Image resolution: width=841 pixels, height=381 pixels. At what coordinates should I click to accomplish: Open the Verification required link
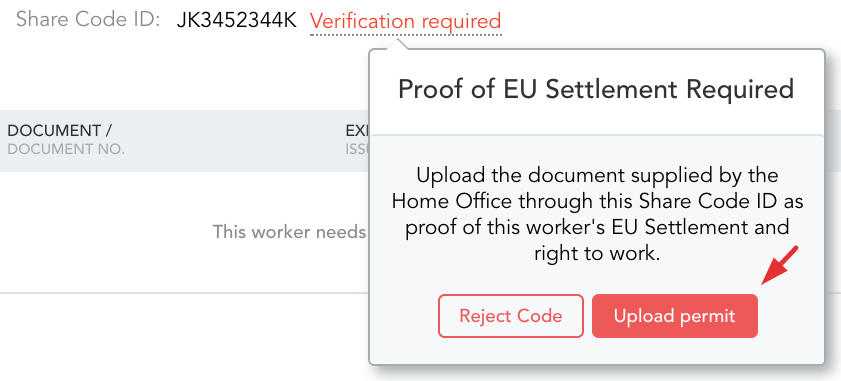[405, 21]
